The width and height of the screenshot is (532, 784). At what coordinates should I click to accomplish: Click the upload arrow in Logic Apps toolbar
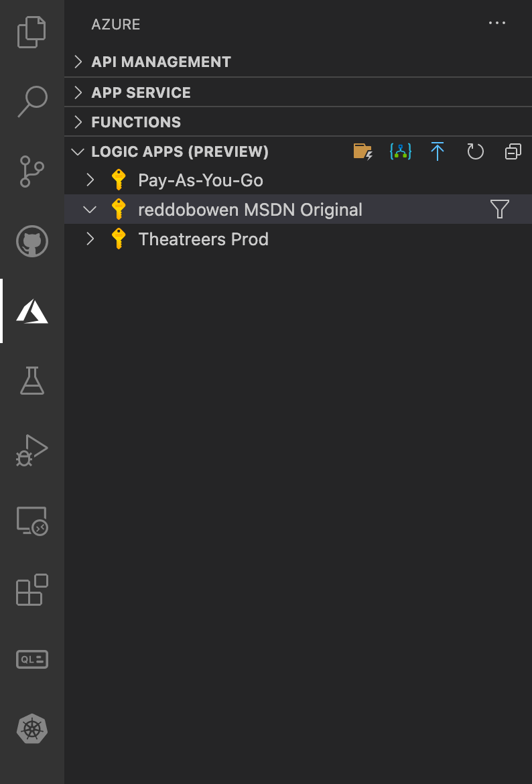438,151
